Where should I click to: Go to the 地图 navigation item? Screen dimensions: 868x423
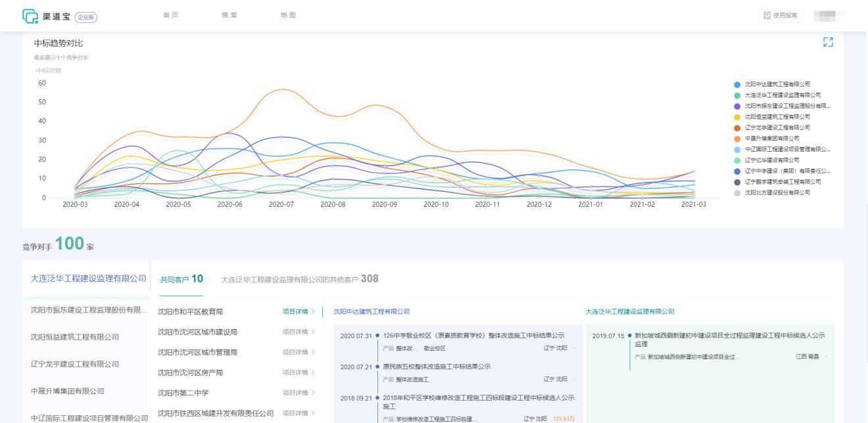(288, 16)
